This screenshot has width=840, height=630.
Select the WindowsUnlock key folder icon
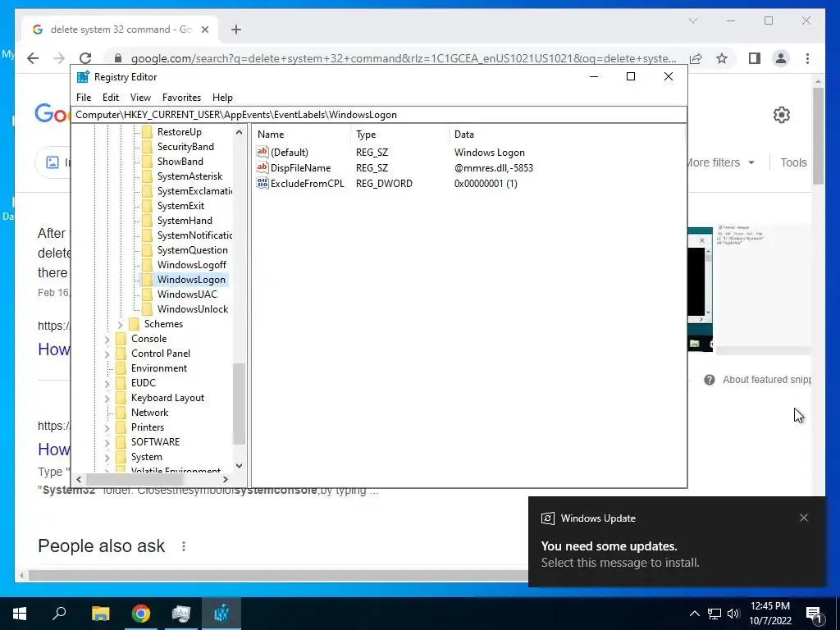147,309
